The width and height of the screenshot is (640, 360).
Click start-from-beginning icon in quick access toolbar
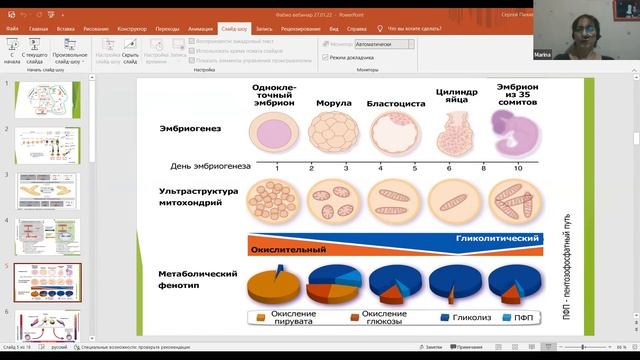tap(51, 15)
